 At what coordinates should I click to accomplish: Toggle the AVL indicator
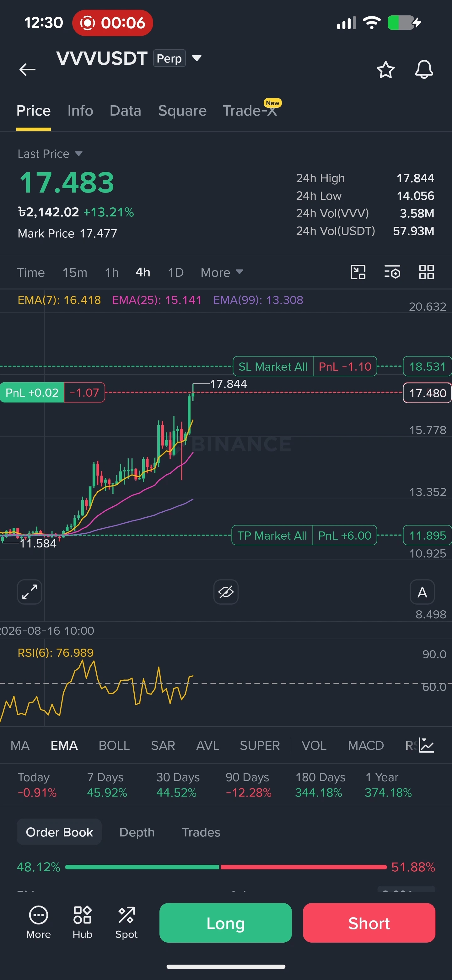[x=207, y=745]
